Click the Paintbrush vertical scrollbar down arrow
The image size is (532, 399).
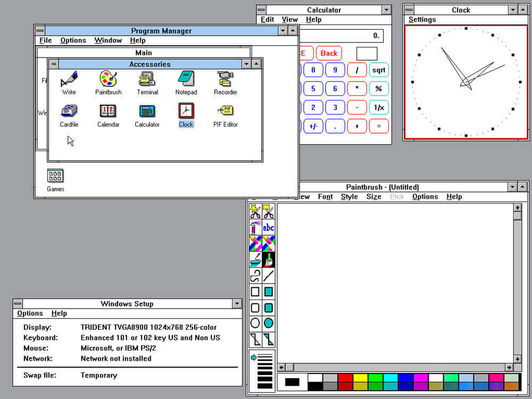click(x=517, y=359)
